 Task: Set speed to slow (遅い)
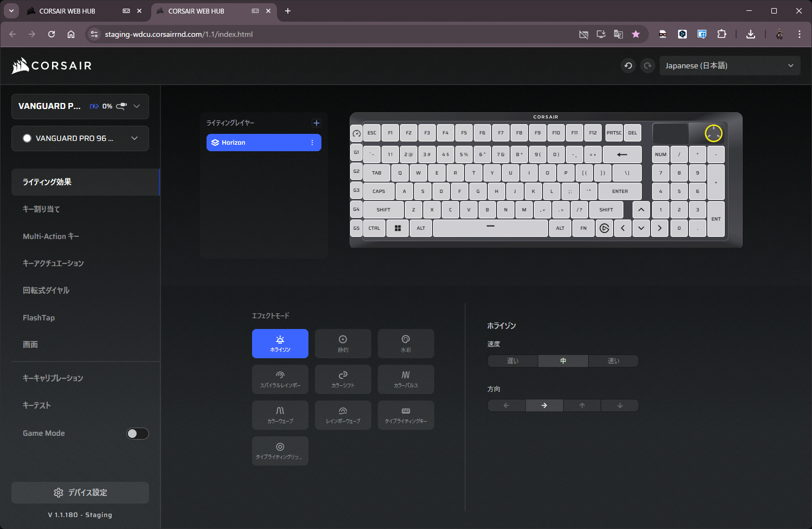pyautogui.click(x=513, y=361)
